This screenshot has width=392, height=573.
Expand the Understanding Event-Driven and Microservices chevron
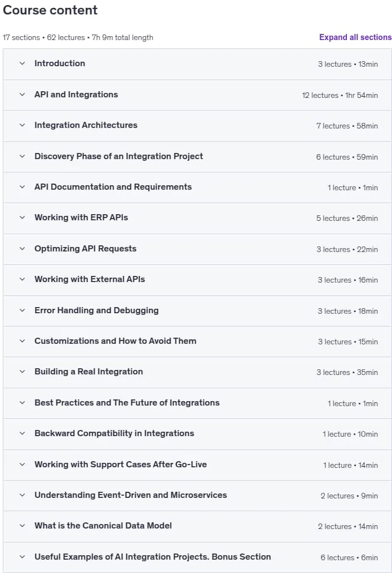pyautogui.click(x=22, y=496)
